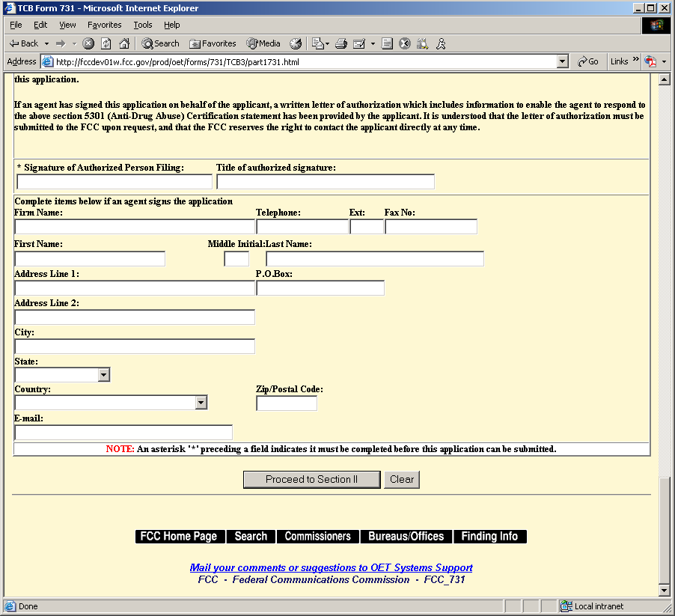Click into the Address Line 2 field
Viewport: 675px width, 616px height.
pos(135,317)
